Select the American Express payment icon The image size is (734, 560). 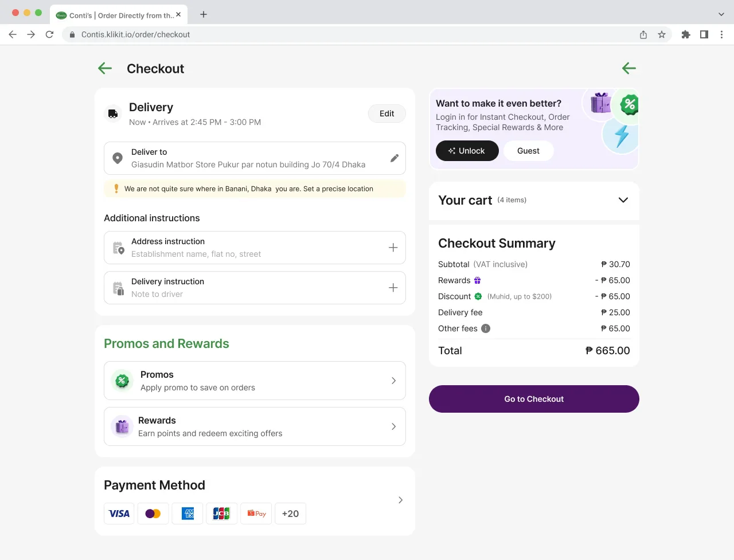(188, 514)
